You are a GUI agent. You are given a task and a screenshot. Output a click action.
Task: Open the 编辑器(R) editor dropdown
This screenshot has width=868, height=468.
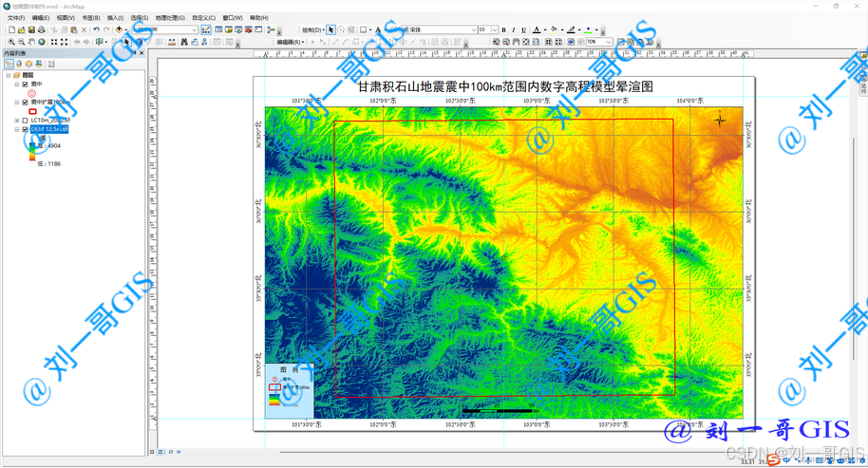pyautogui.click(x=291, y=42)
